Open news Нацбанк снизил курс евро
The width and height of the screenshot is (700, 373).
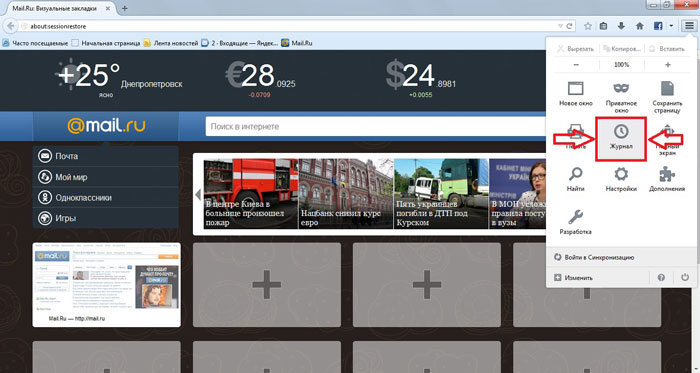pyautogui.click(x=346, y=194)
